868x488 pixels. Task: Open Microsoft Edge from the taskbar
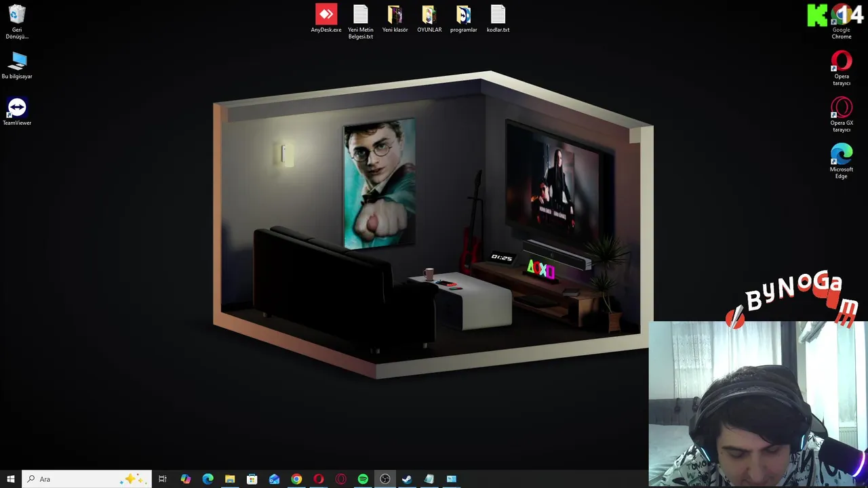[208, 479]
